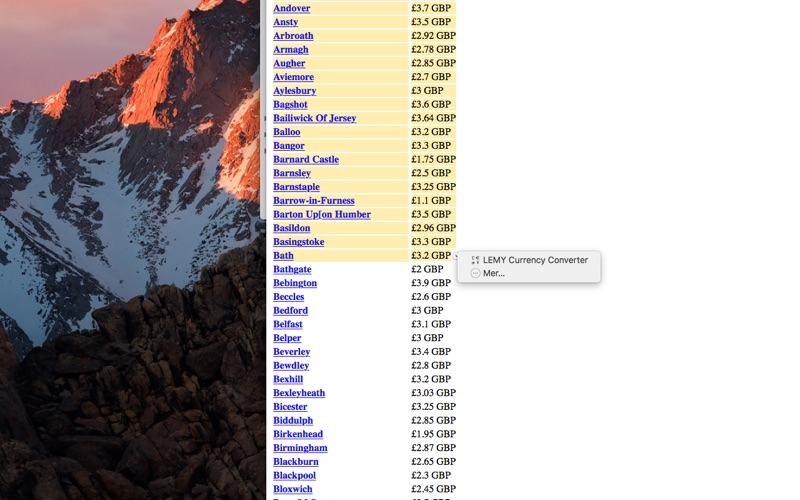Screen dimensions: 800x500
Task: Click the £2.45 GBP price for Bloxwich
Action: pyautogui.click(x=433, y=490)
